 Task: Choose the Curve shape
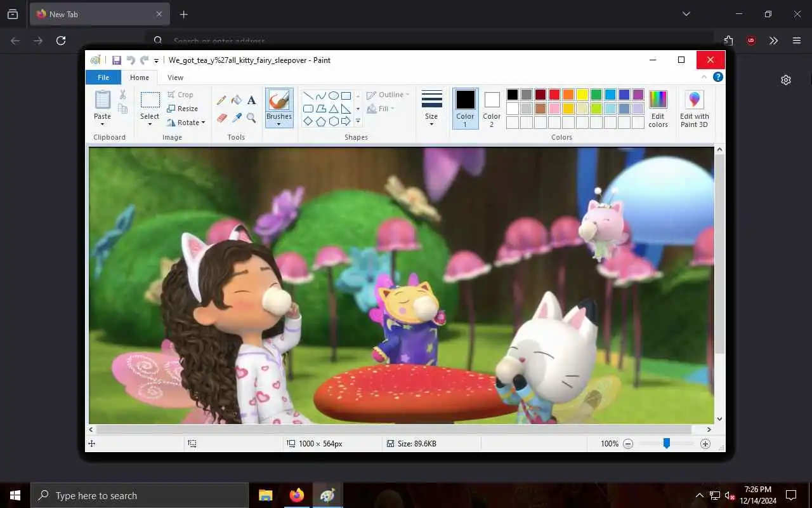320,96
